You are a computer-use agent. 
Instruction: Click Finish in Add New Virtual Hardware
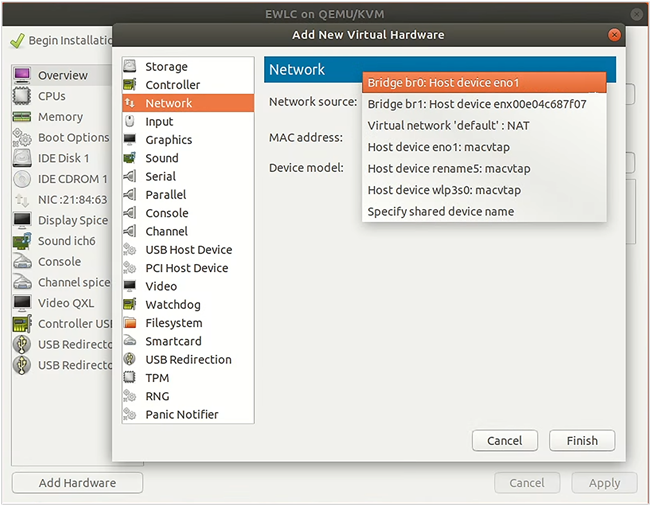(x=582, y=440)
